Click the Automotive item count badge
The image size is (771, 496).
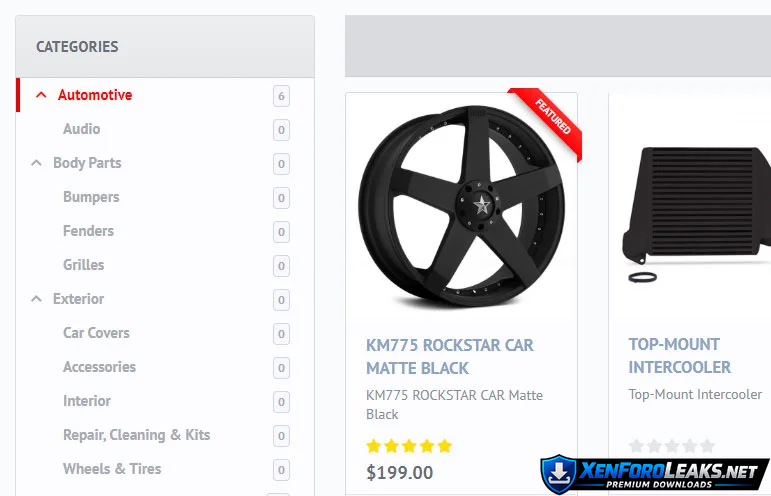click(281, 96)
